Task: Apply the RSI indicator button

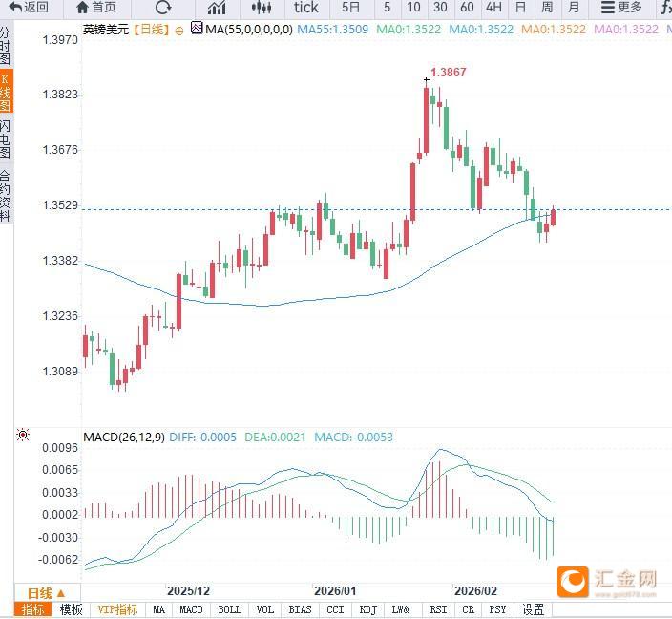Action: click(438, 609)
